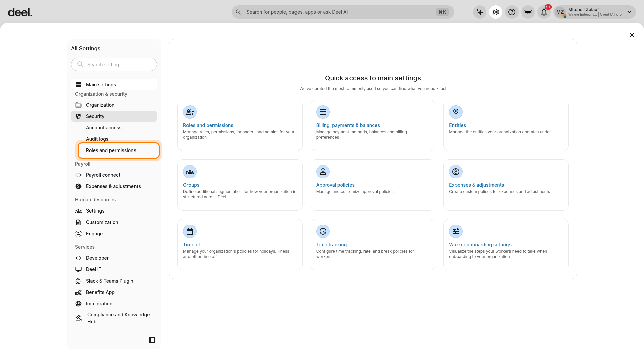Image resolution: width=644 pixels, height=362 pixels.
Task: Click the add-person icon on Roles card
Action: click(190, 112)
